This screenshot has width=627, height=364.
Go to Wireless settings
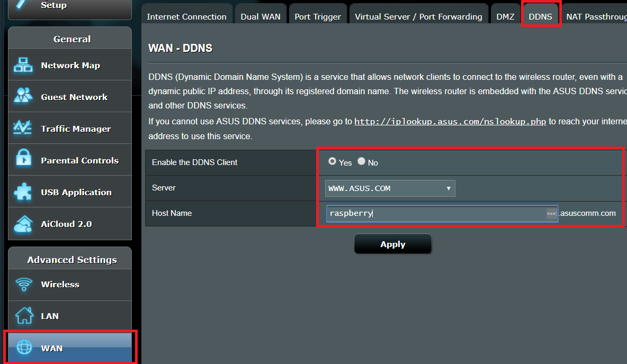[70, 285]
